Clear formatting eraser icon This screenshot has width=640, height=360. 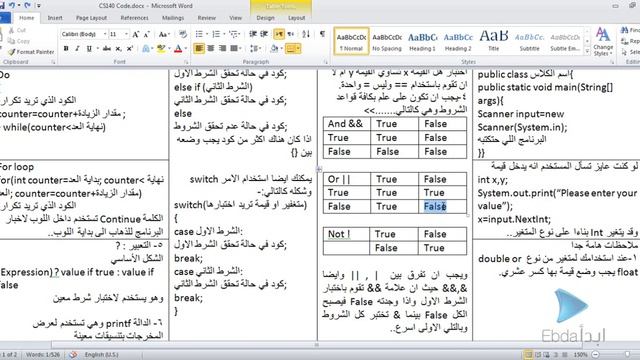[x=183, y=34]
